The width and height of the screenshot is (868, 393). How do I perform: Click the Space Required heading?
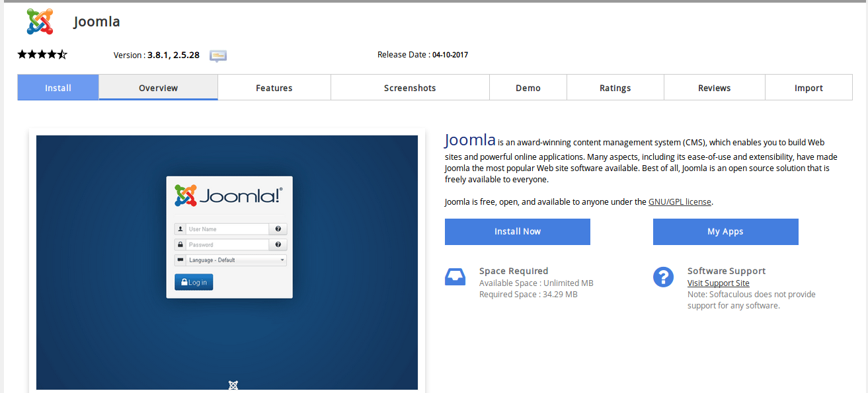pos(514,271)
